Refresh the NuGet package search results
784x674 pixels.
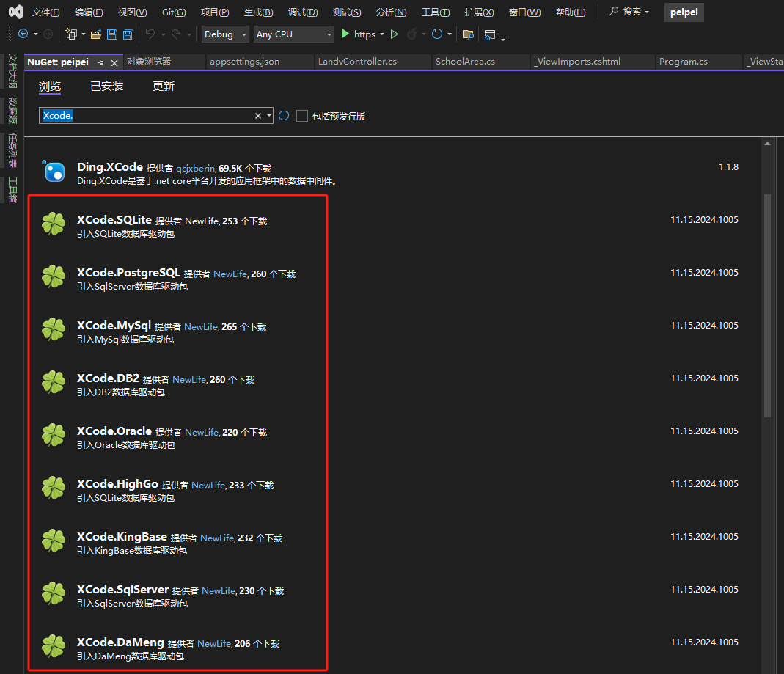[x=284, y=115]
